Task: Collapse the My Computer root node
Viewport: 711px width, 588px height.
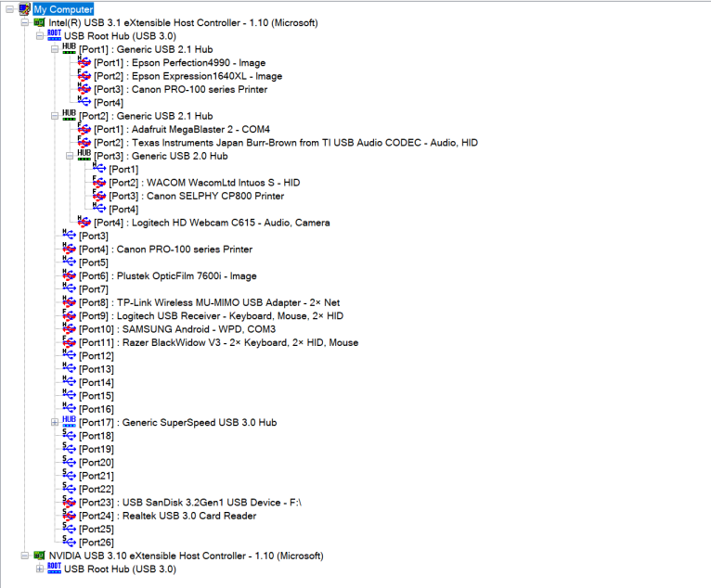Action: tap(9, 9)
